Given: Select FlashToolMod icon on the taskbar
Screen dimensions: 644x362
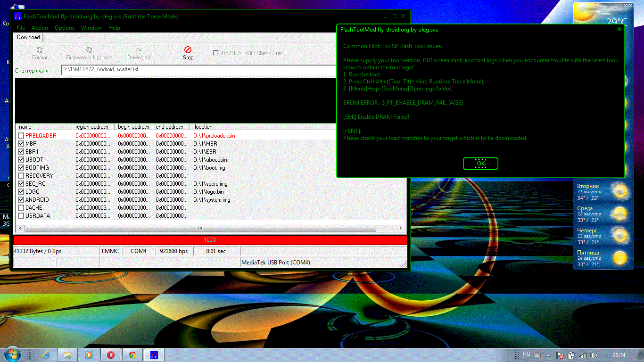Looking at the screenshot, I should 154,355.
